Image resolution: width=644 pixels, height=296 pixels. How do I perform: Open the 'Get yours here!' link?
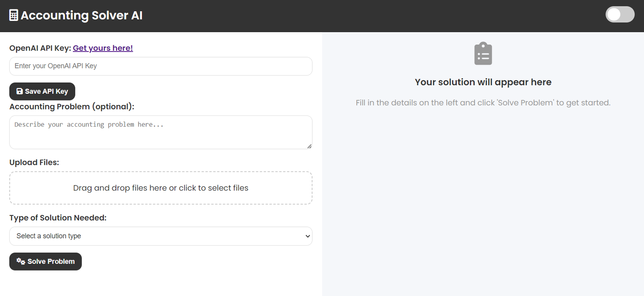pos(103,48)
